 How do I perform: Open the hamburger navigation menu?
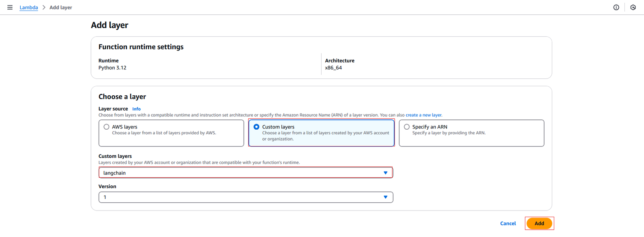[10, 7]
